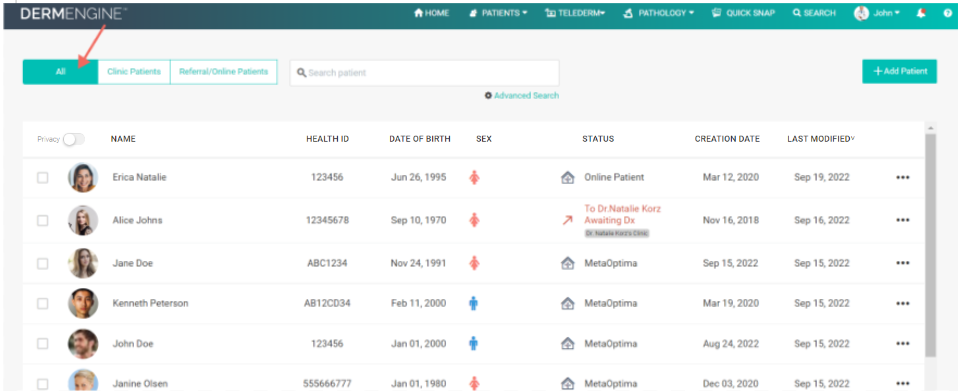Viewport: 958px width, 391px height.
Task: Open notifications bell
Action: pyautogui.click(x=921, y=13)
